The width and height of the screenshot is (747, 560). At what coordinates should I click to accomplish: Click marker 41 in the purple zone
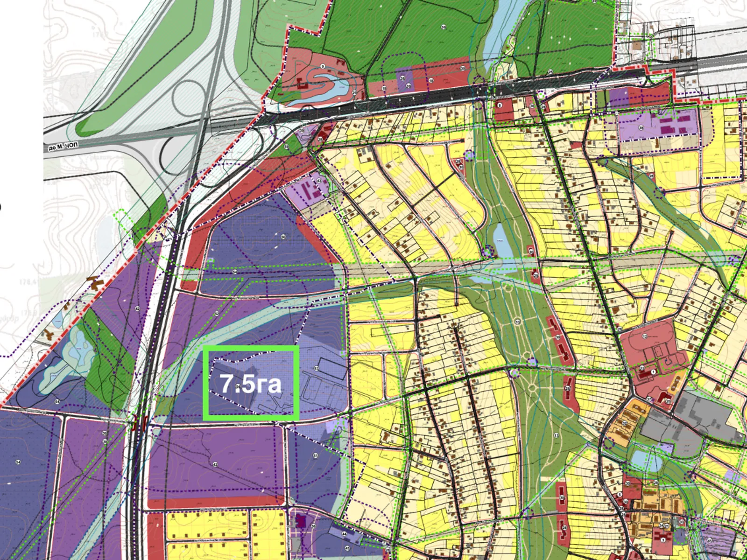[x=709, y=541]
